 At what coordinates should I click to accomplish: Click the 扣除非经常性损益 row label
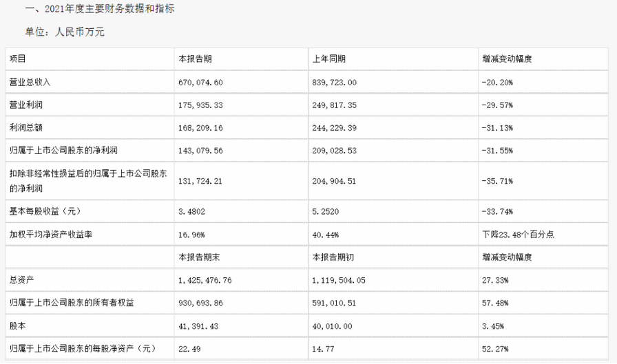coord(88,181)
